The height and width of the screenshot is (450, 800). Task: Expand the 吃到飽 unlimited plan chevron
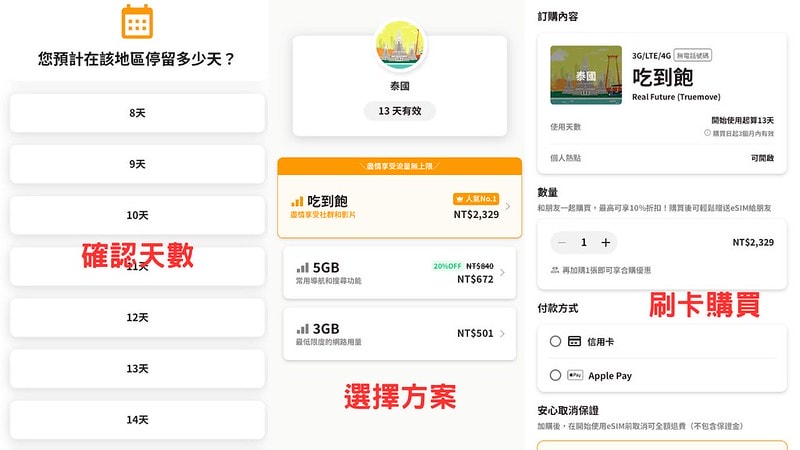point(508,207)
